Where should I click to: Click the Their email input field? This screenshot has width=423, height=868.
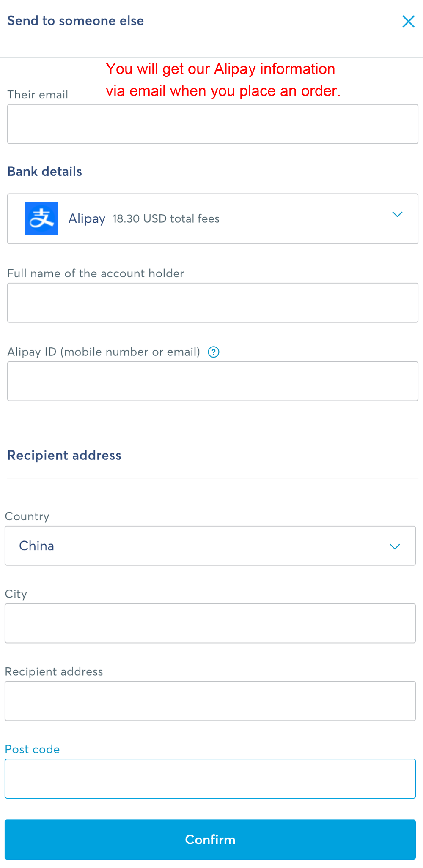pos(213,124)
